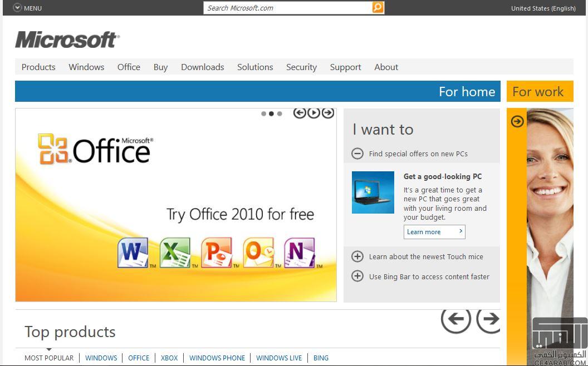Click the Microsoft logo
This screenshot has width=588, height=366.
click(67, 39)
